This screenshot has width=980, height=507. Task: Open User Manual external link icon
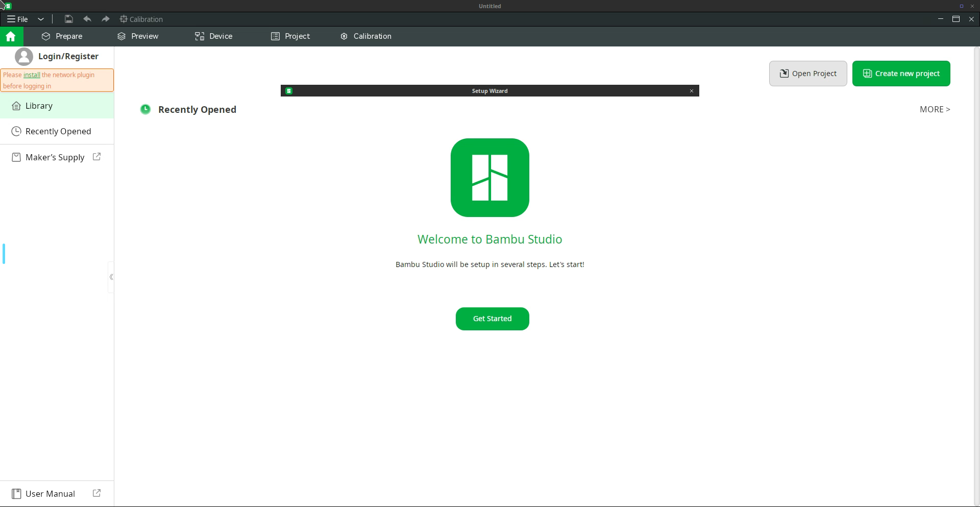click(x=96, y=493)
